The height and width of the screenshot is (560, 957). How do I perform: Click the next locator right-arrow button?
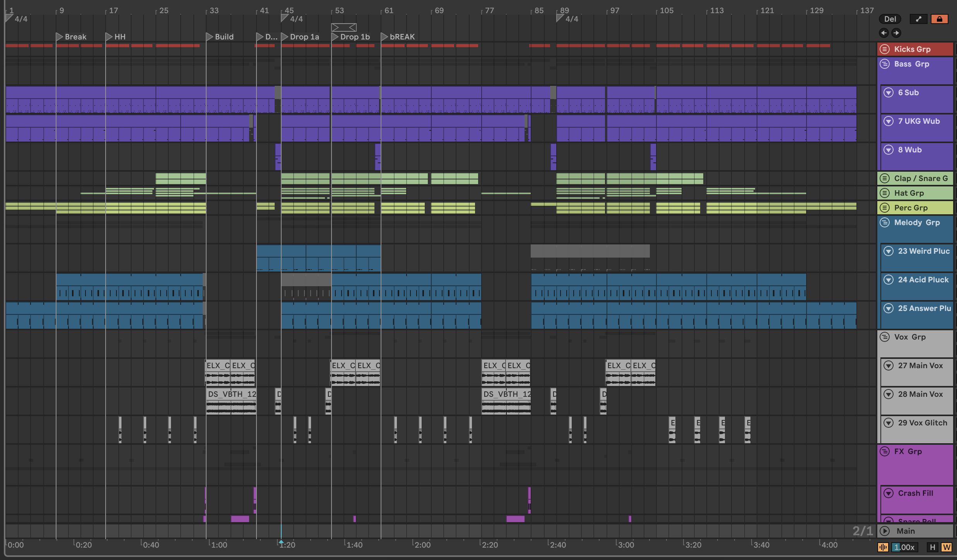coord(896,33)
